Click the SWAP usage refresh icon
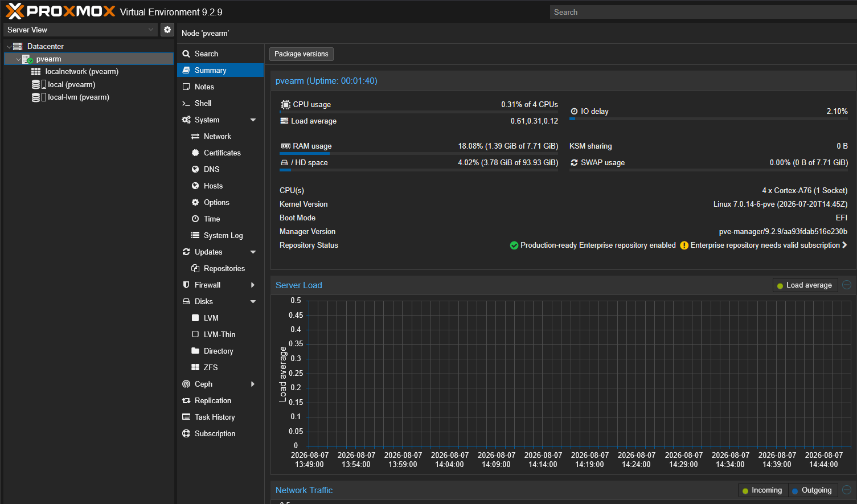The width and height of the screenshot is (857, 504). point(574,162)
